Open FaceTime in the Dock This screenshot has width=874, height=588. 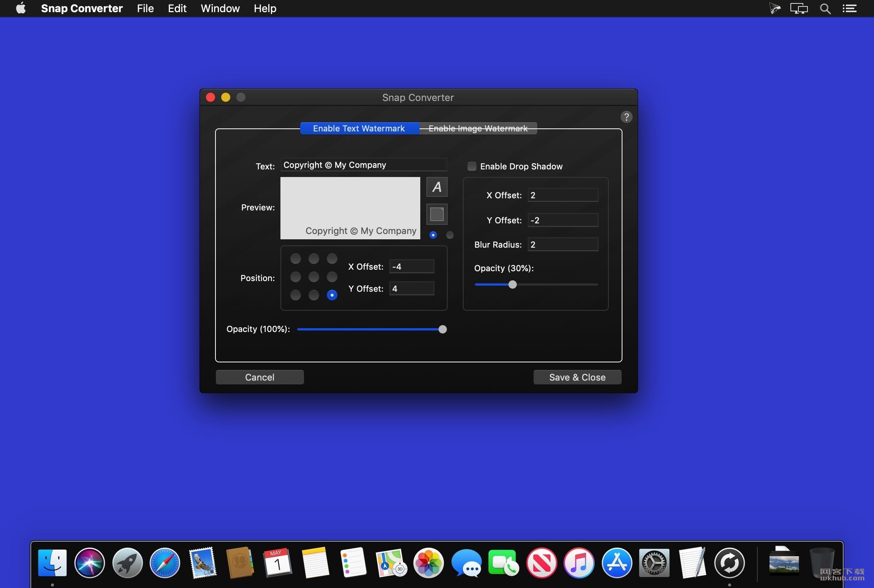503,563
